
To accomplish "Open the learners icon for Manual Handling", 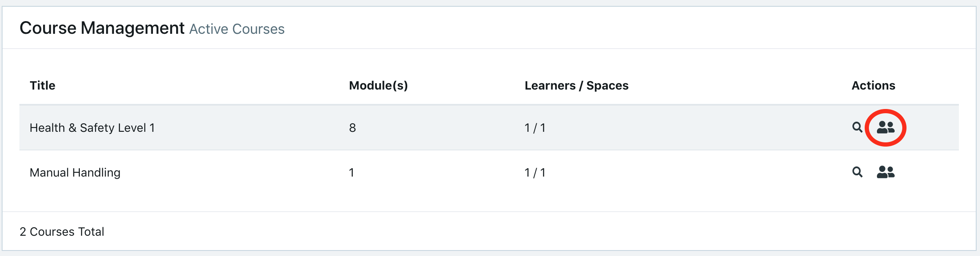I will (x=885, y=172).
